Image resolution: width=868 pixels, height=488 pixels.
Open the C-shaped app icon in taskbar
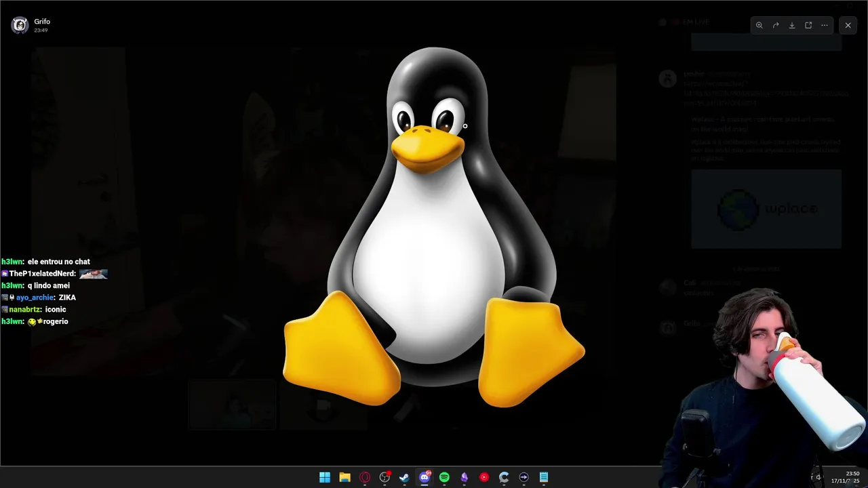point(504,477)
